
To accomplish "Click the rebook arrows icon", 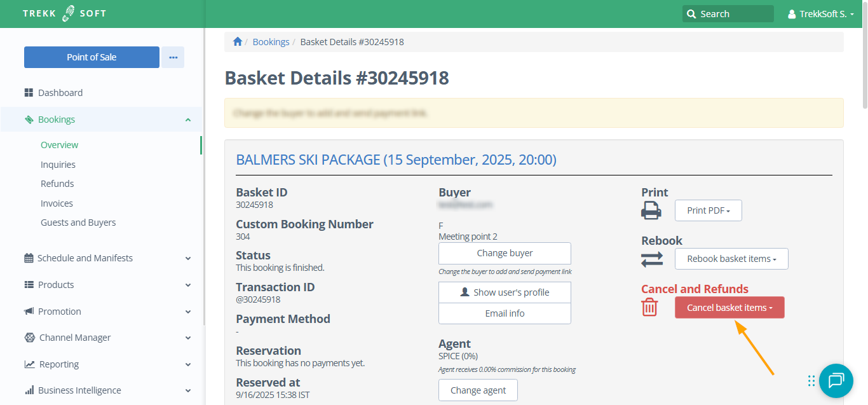I will [651, 259].
